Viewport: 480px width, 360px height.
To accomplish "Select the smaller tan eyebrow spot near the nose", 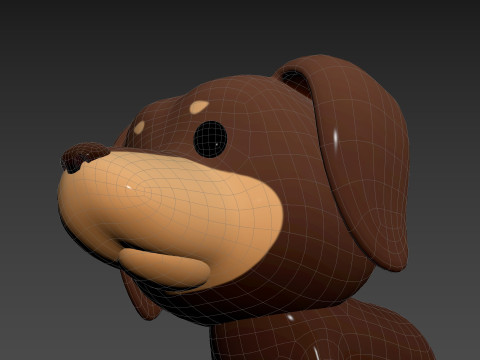I will [x=139, y=127].
